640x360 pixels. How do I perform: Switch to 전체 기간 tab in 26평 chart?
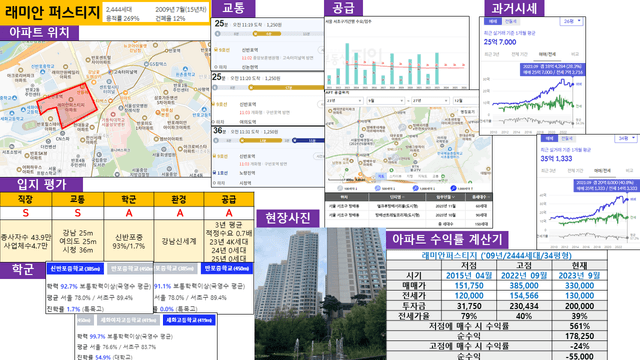pyautogui.click(x=519, y=54)
